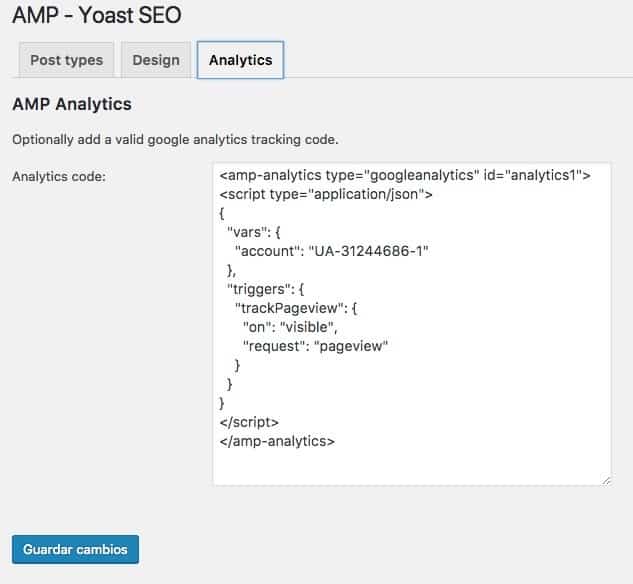Click the amp-analytics opening tag line
Viewport: 633px width, 584px height.
tap(405, 175)
